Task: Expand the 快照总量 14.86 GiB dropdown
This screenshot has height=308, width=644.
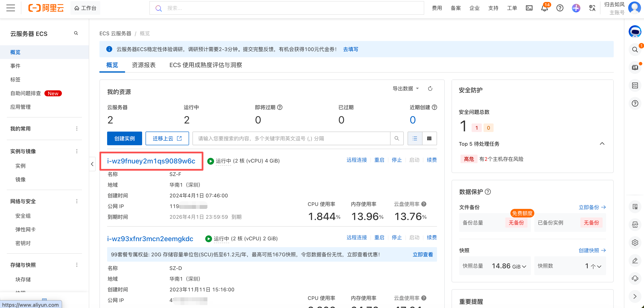Action: tap(524, 267)
